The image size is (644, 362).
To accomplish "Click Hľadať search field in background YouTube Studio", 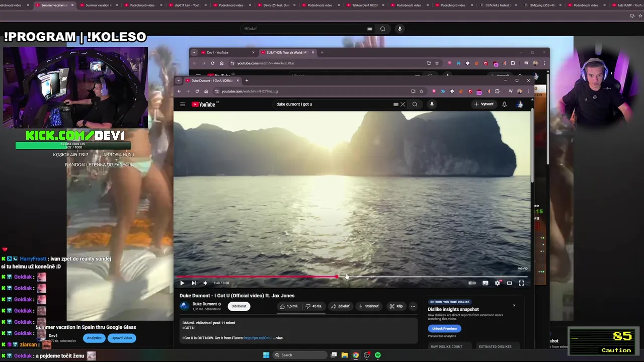I will pos(307,29).
